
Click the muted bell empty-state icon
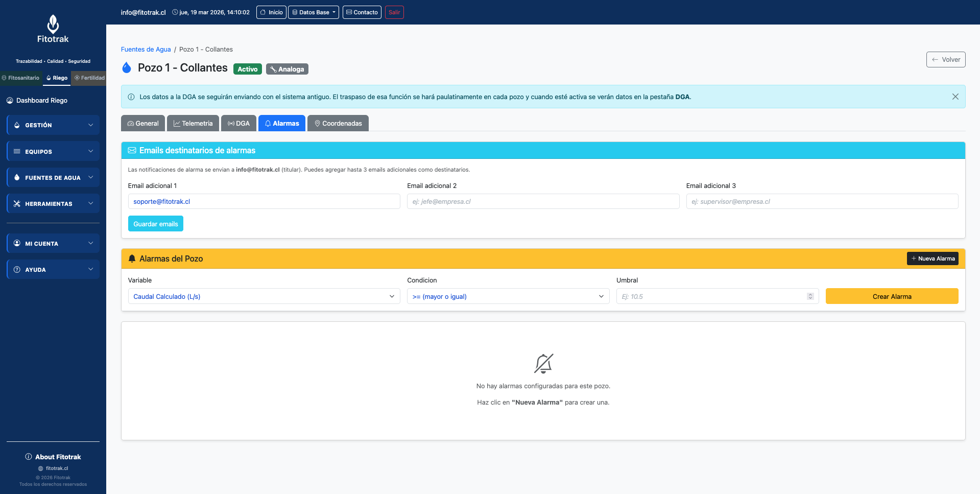543,363
